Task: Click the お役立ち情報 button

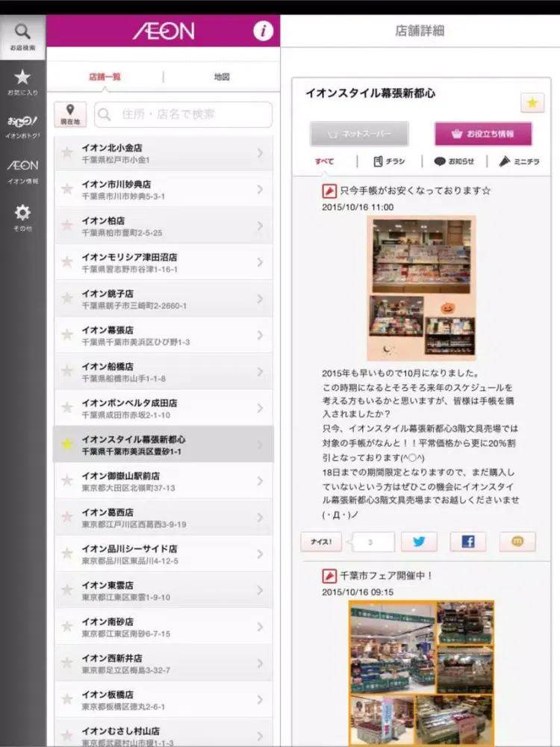Action: pos(483,134)
